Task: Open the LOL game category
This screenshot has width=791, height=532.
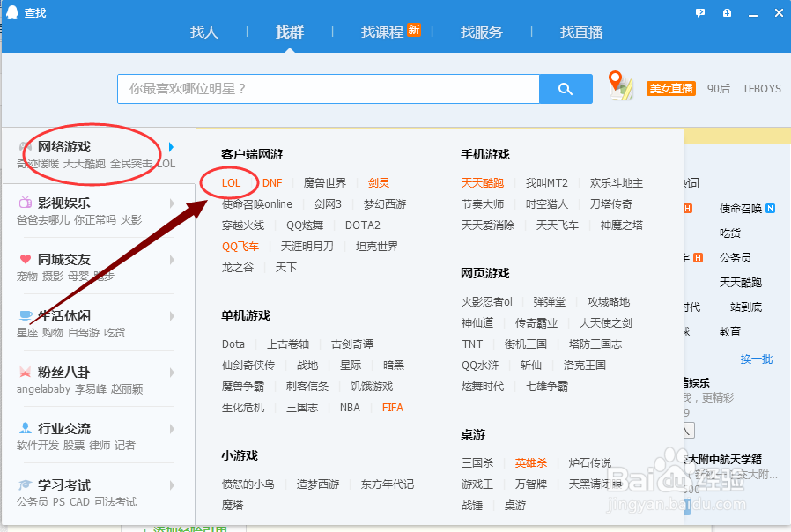Action: point(231,183)
